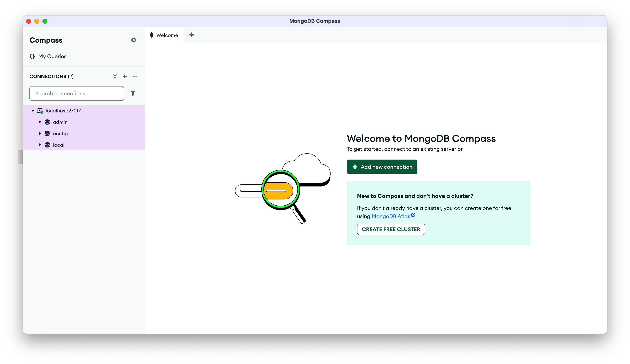
Task: Select the localhost:27017 connection name
Action: [x=63, y=111]
